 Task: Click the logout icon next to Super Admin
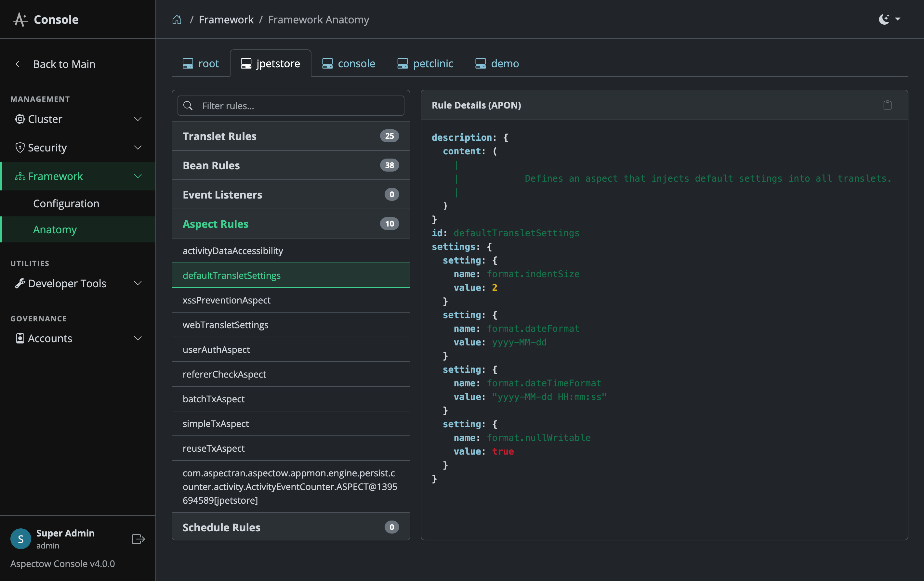[x=138, y=539]
